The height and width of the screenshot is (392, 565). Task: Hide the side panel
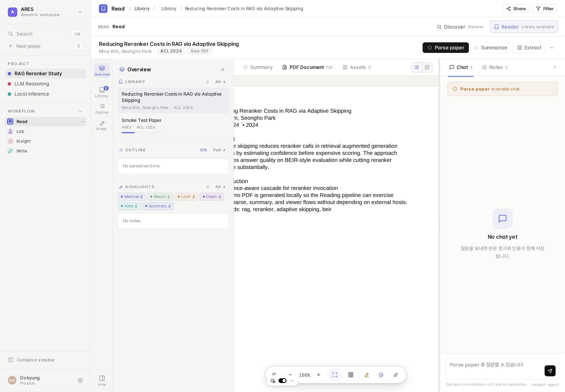(x=102, y=381)
